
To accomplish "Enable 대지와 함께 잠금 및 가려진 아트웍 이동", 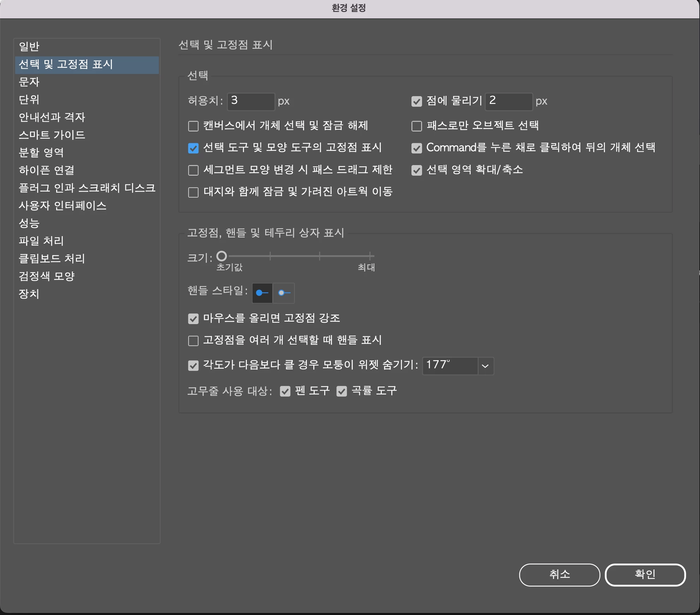I will click(193, 192).
